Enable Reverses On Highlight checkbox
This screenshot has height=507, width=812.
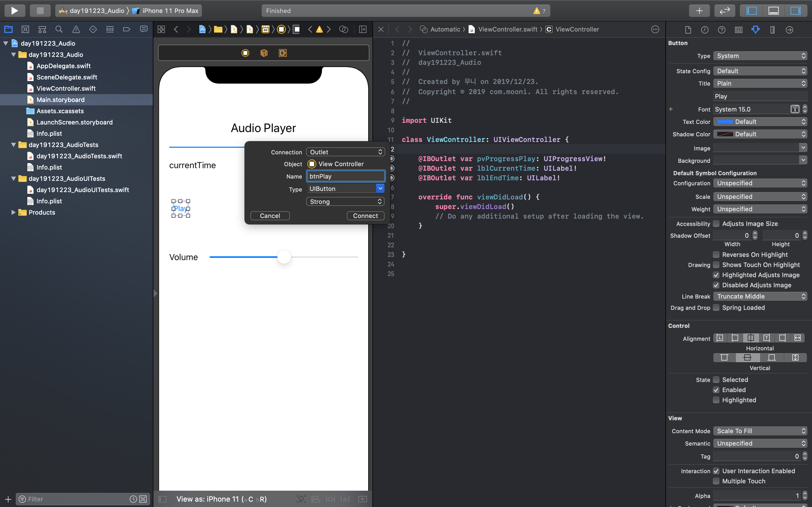tap(716, 255)
